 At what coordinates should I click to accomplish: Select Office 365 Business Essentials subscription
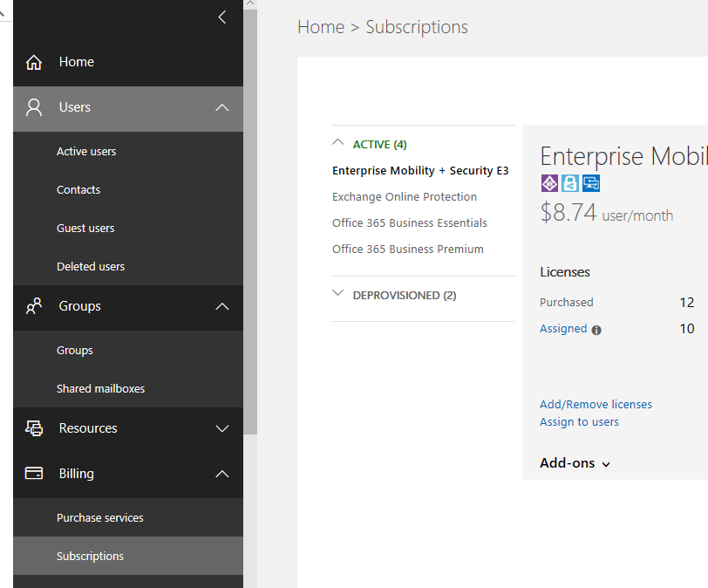(x=410, y=223)
